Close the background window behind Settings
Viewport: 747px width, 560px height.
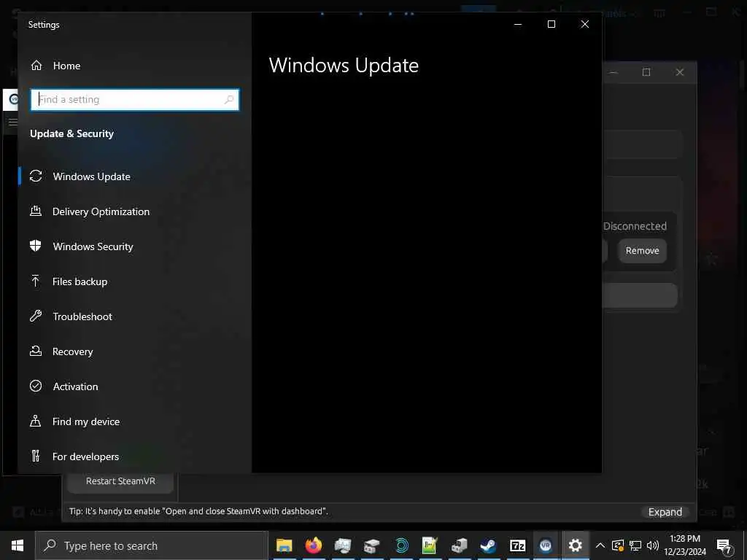680,72
